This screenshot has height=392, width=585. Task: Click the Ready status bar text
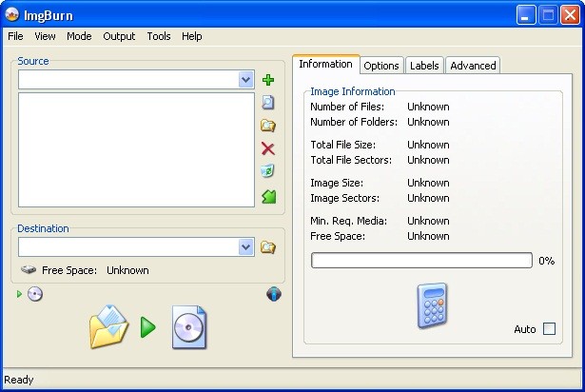19,380
